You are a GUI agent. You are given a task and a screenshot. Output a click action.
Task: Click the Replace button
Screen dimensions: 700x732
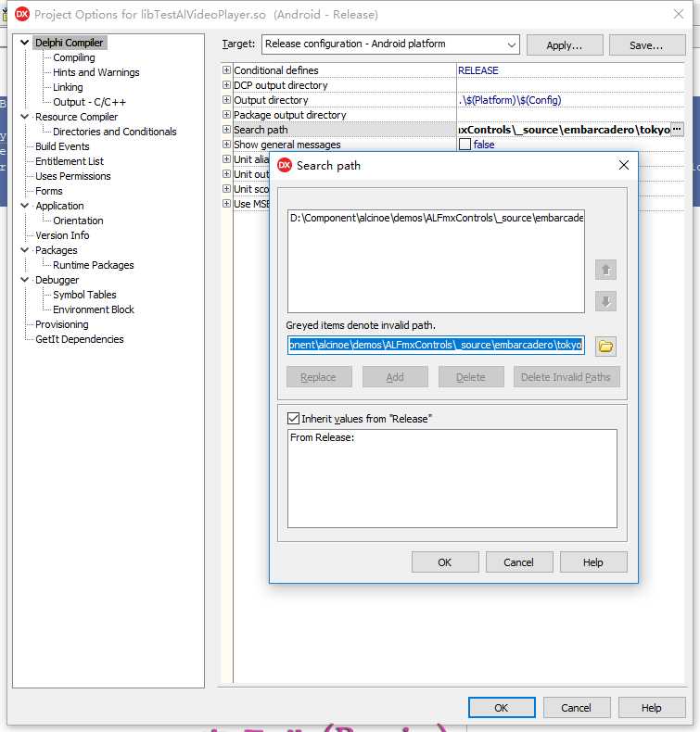coord(319,377)
